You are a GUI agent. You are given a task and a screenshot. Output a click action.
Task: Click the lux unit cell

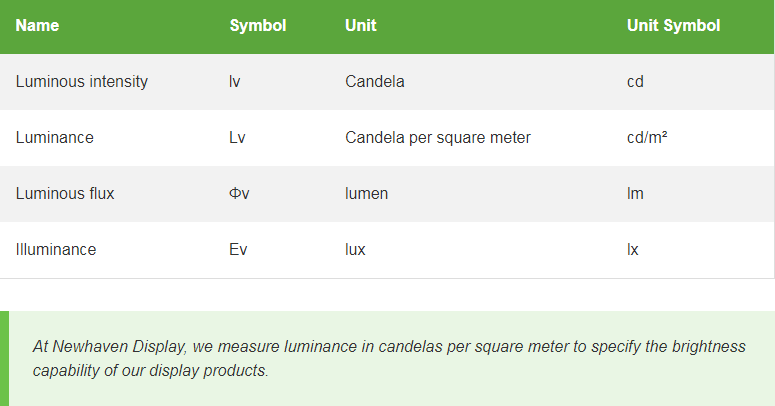point(355,249)
